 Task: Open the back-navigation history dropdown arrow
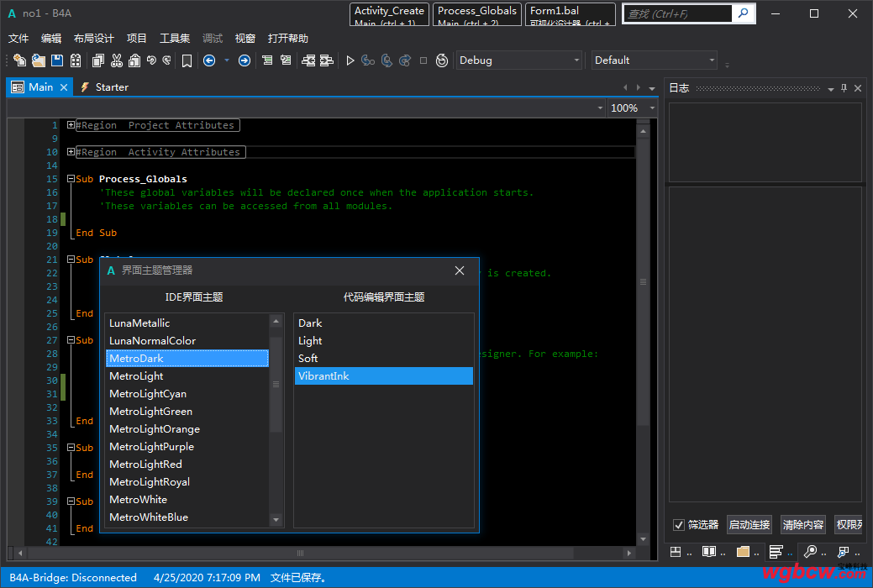(x=227, y=60)
